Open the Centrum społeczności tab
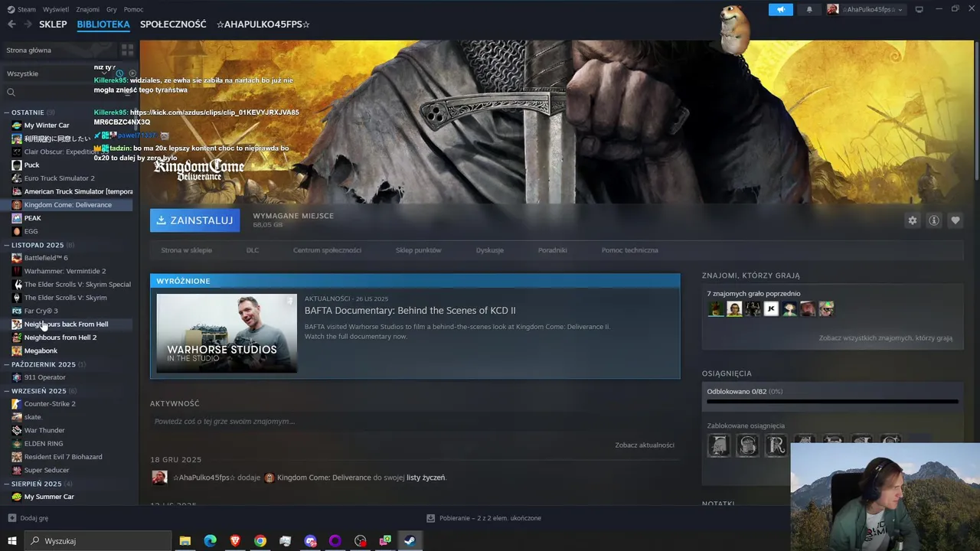Image resolution: width=980 pixels, height=551 pixels. pyautogui.click(x=327, y=250)
